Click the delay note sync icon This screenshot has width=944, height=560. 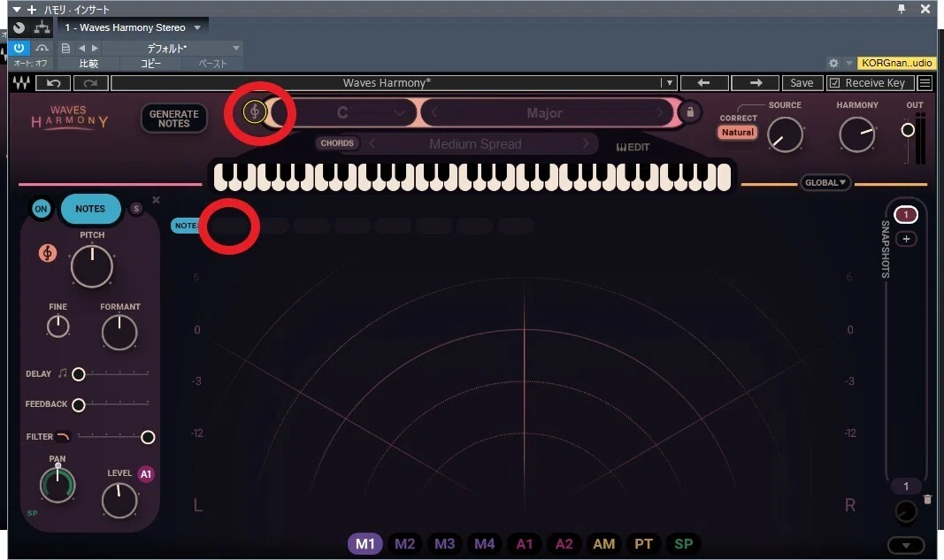coord(62,373)
